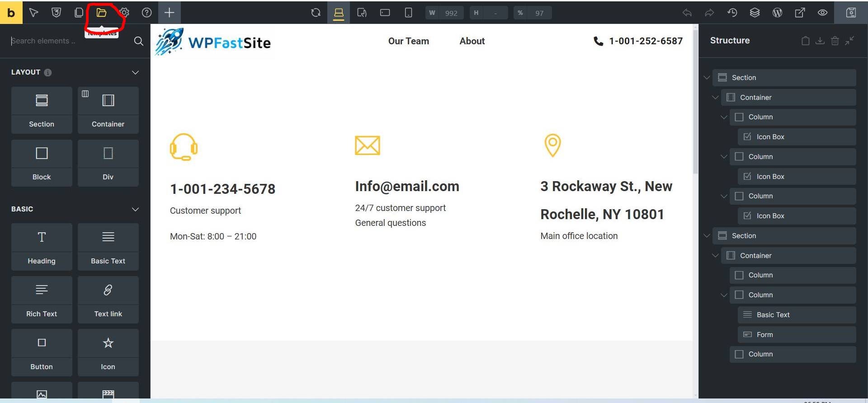
Task: Add a Heading element from the panel
Action: click(x=42, y=247)
